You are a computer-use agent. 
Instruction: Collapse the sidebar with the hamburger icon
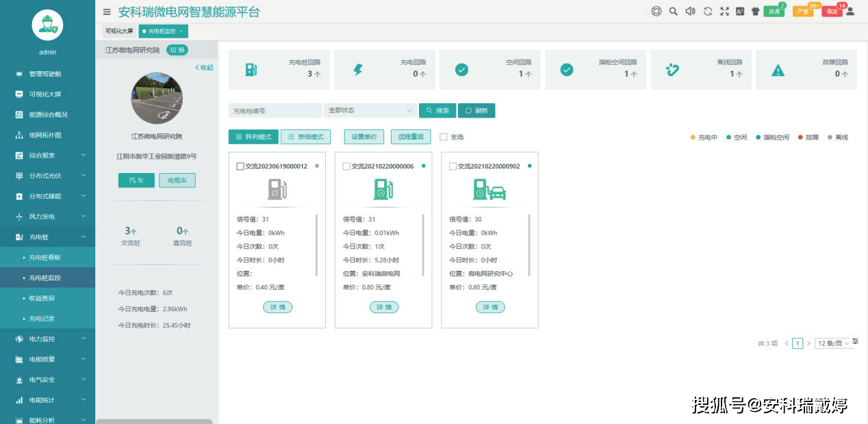click(x=106, y=12)
